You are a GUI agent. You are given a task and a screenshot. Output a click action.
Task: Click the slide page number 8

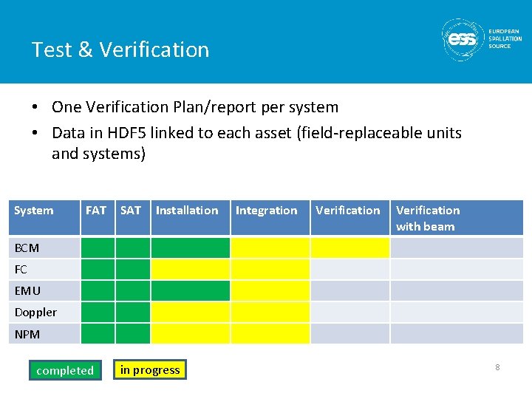click(x=497, y=367)
